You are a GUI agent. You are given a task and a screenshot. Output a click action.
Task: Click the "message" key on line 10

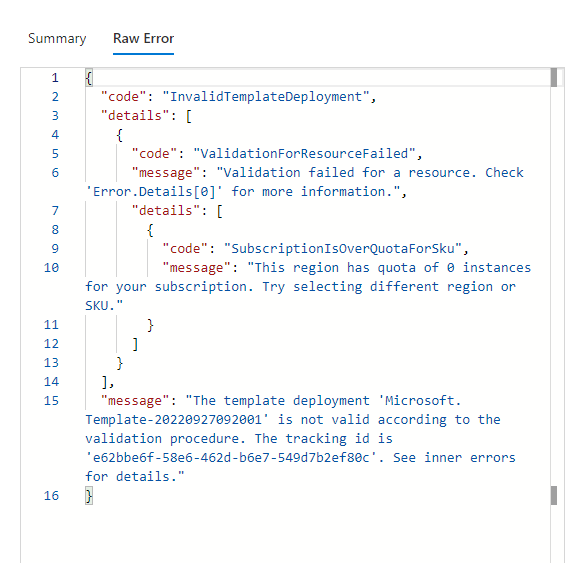pos(197,268)
